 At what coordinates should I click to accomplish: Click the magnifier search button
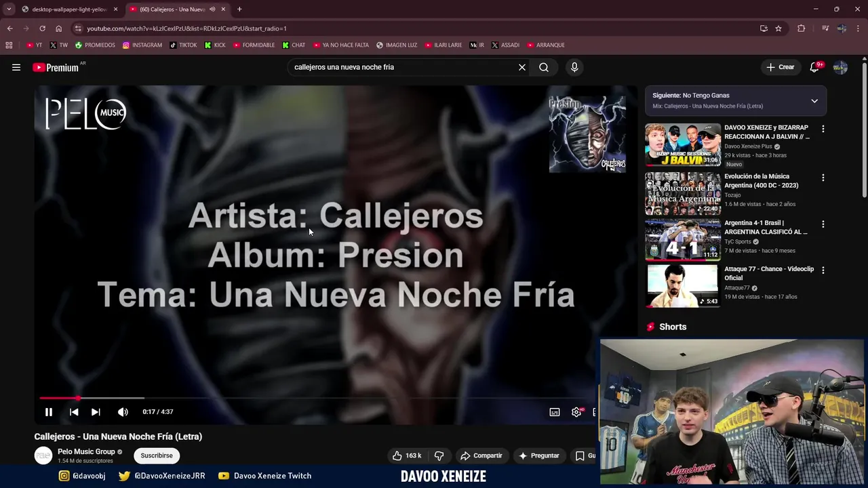[544, 67]
